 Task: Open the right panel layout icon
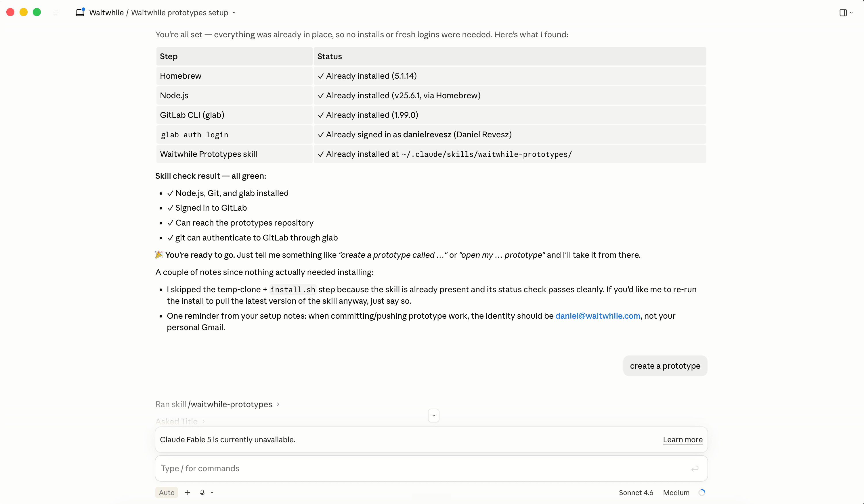point(843,13)
